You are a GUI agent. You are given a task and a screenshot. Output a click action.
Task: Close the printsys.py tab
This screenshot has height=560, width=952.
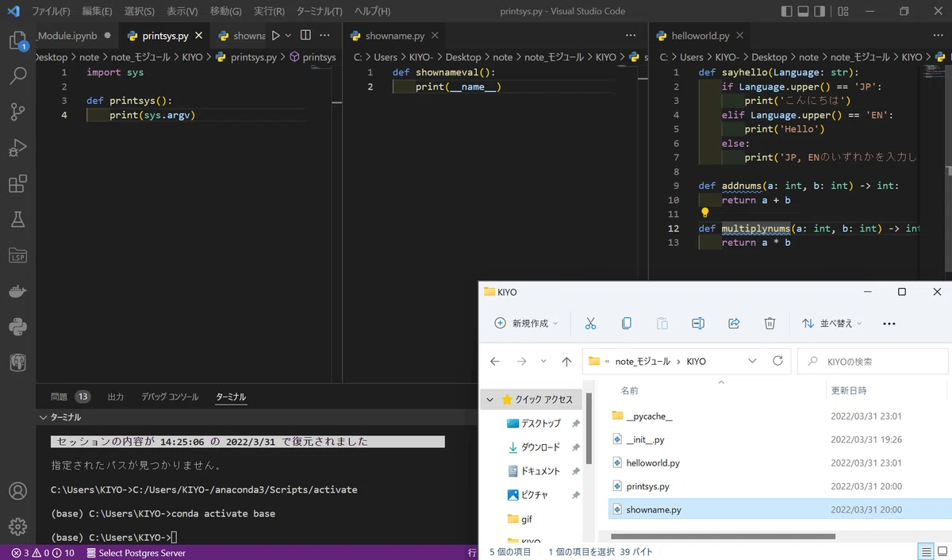[x=198, y=36]
